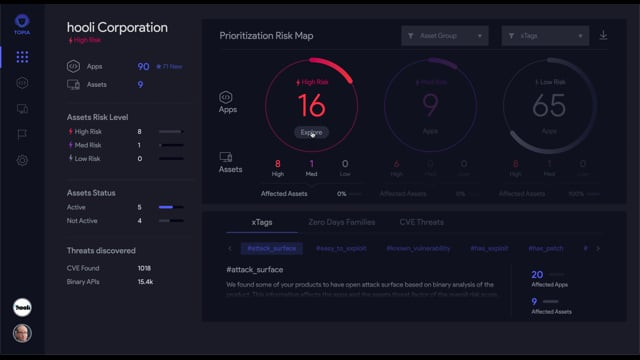Image resolution: width=640 pixels, height=360 pixels.
Task: Open the apps code hexagon sidebar icon
Action: point(22,83)
